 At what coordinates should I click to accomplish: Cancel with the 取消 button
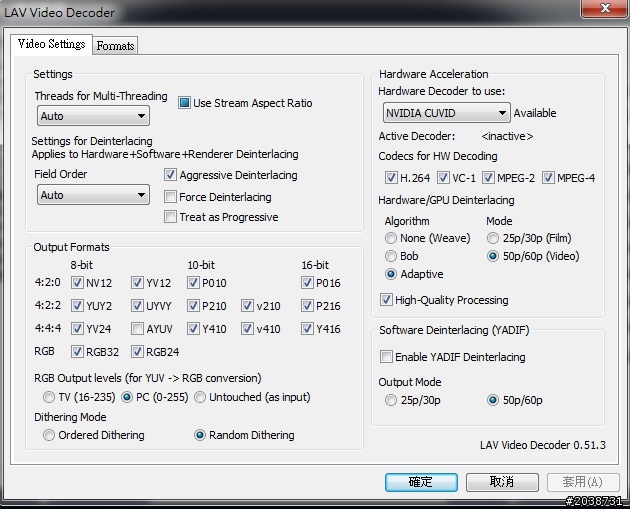coord(502,482)
